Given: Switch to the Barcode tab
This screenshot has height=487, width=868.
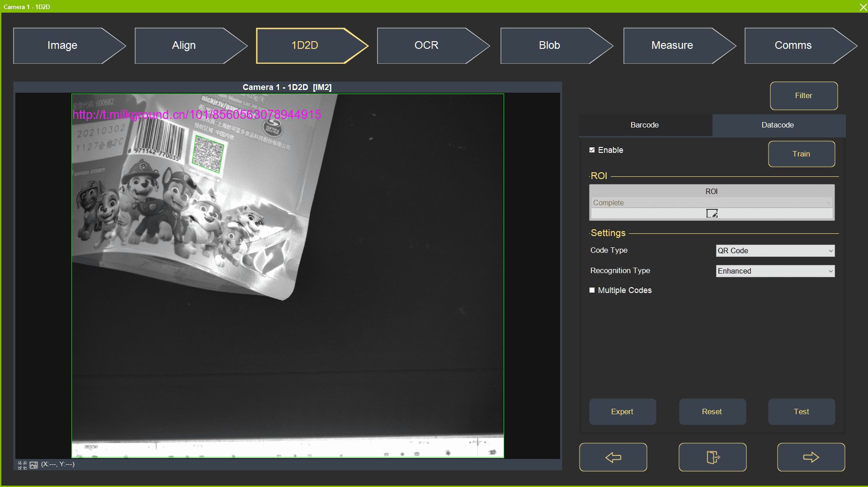Looking at the screenshot, I should (645, 125).
